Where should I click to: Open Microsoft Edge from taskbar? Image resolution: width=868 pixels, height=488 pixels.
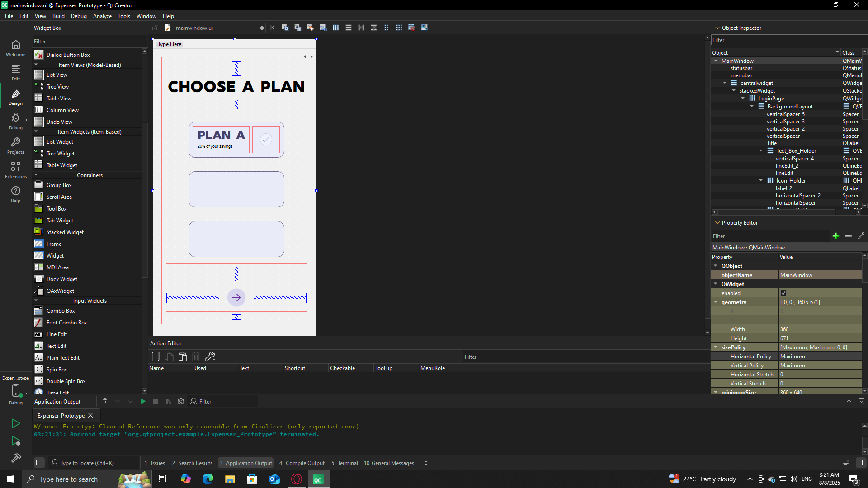[x=208, y=479]
